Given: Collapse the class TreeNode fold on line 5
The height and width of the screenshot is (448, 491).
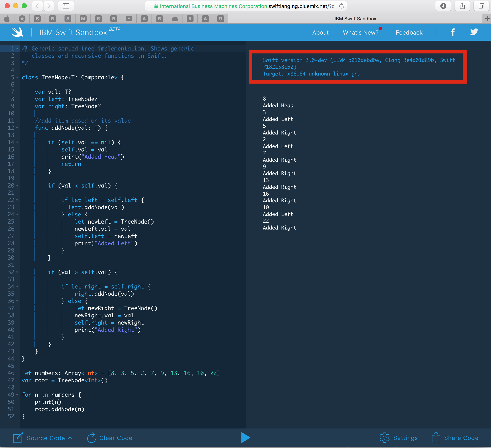Looking at the screenshot, I should click(x=17, y=77).
